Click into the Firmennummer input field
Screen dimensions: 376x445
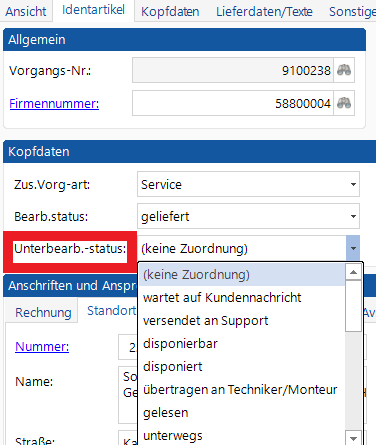(x=233, y=103)
